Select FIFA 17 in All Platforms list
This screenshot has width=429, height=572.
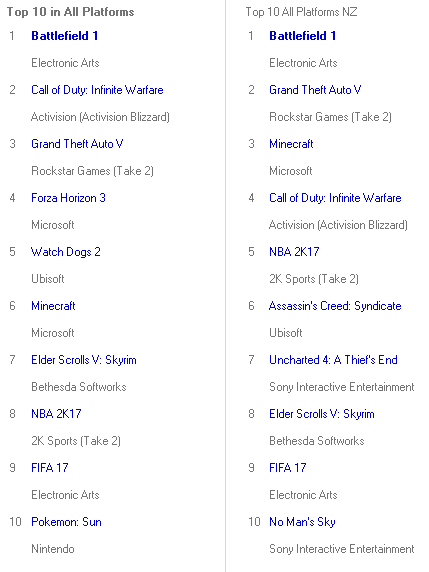point(50,468)
